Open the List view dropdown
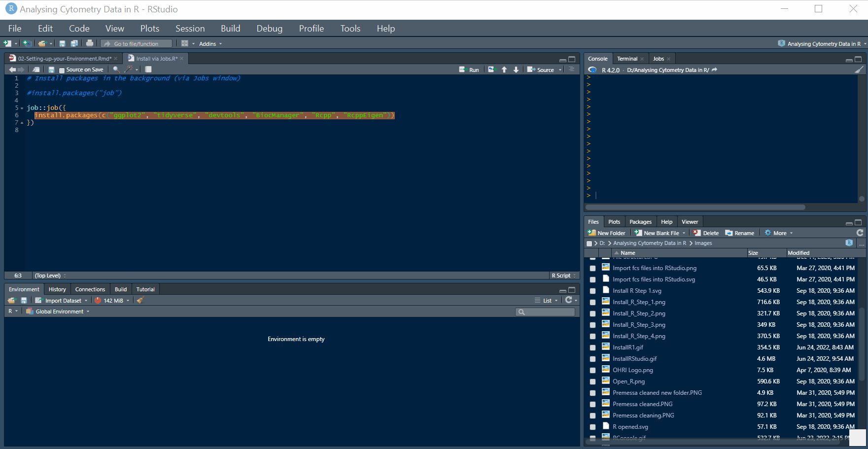Viewport: 868px width, 449px height. [x=547, y=301]
